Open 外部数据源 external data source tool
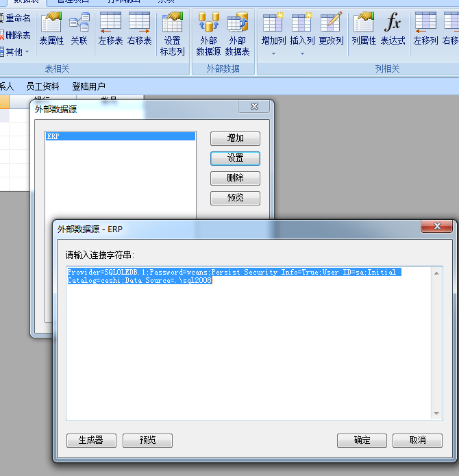 tap(208, 34)
